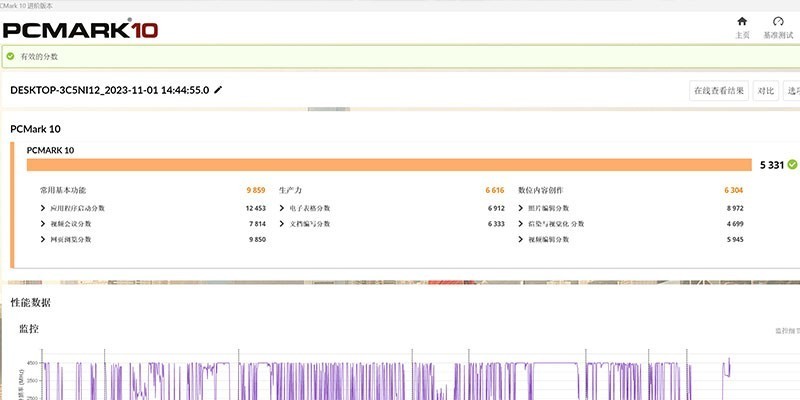This screenshot has width=800, height=400.
Task: Click 在线查看结果 button
Action: point(719,91)
